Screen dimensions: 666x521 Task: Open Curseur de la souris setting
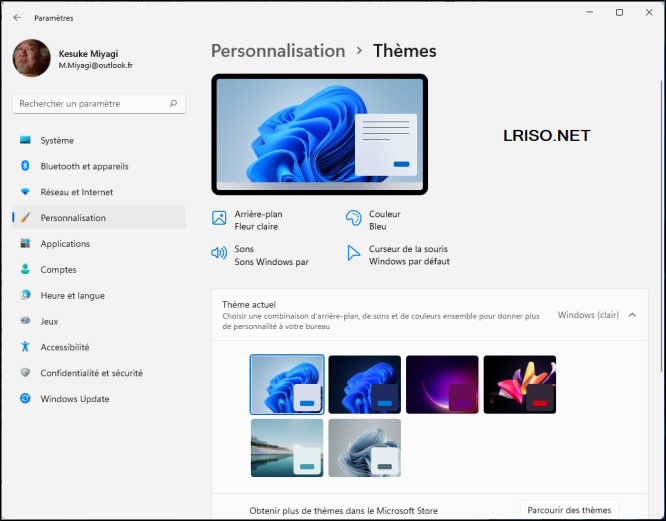click(x=408, y=255)
